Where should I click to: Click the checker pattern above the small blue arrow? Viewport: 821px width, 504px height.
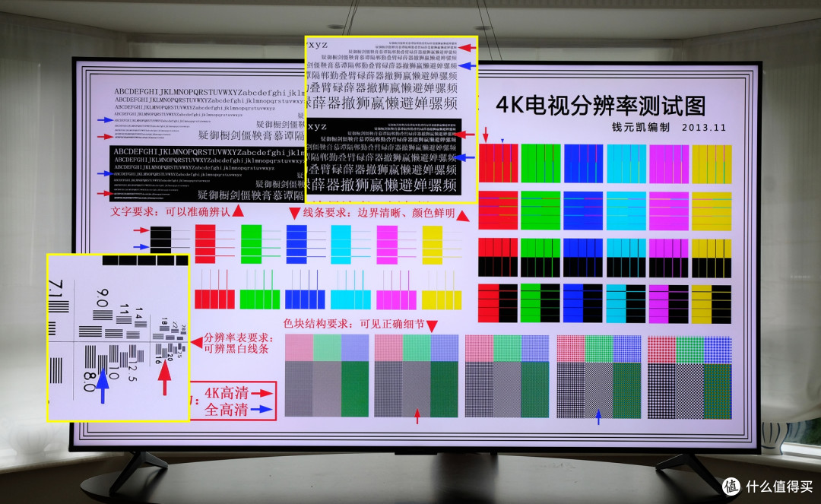[598, 376]
